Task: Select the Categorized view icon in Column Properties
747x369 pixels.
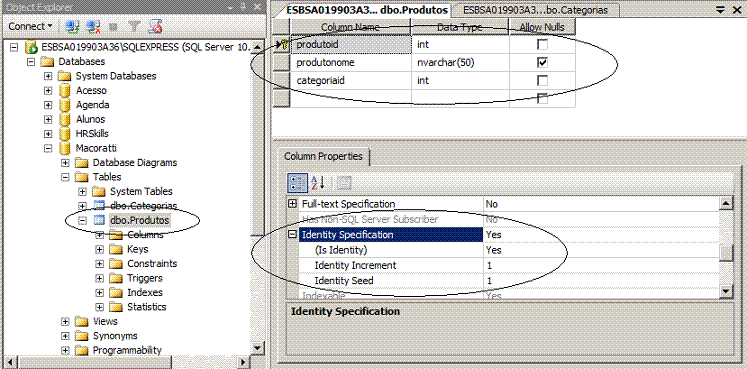Action: pos(298,183)
